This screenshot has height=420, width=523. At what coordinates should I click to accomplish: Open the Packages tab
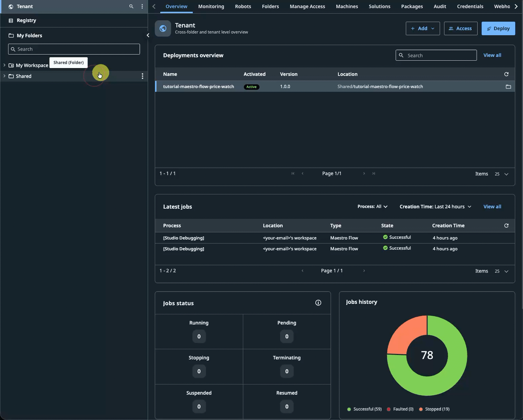412,6
